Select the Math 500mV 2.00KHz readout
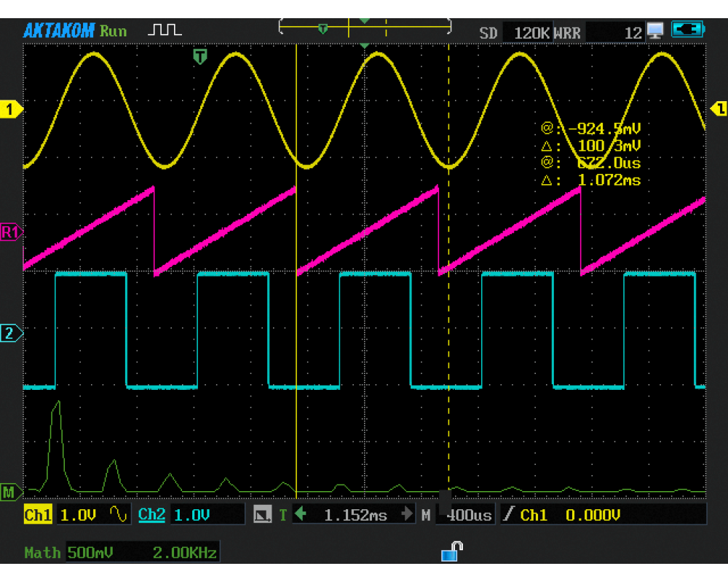728x582 pixels. [141, 552]
